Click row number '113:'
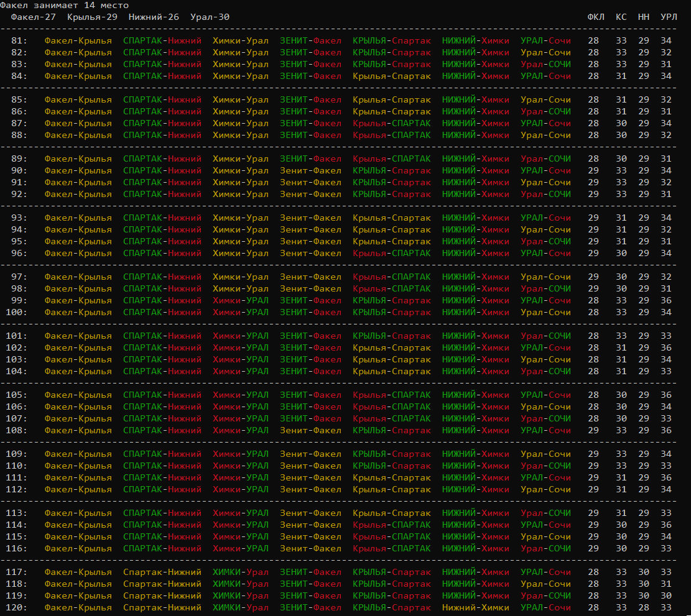The height and width of the screenshot is (616, 691). pyautogui.click(x=16, y=513)
